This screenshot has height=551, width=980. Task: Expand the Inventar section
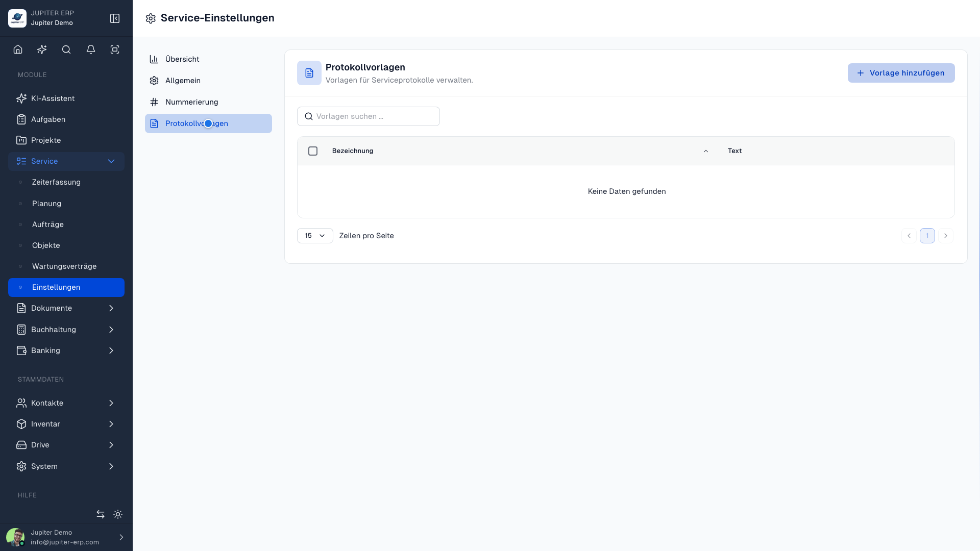[x=66, y=424]
